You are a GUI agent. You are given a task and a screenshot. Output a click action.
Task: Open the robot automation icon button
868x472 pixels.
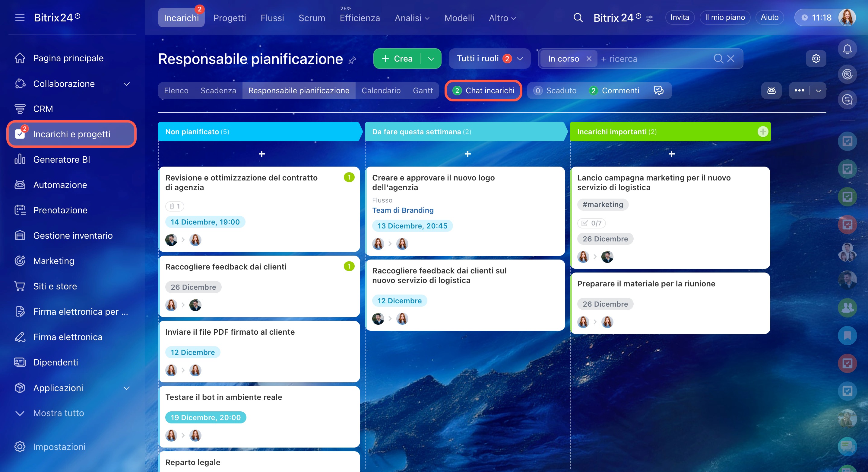[771, 90]
